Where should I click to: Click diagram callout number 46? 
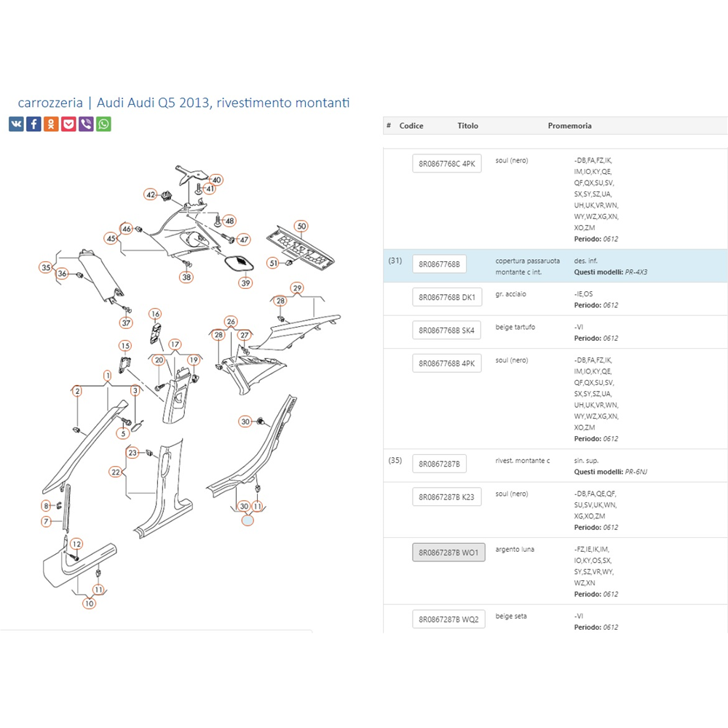(x=126, y=229)
